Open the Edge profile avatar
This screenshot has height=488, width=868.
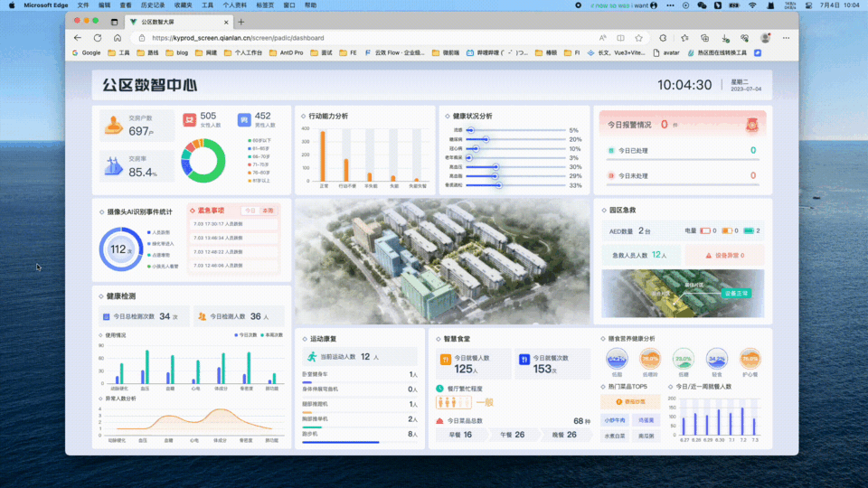click(x=766, y=38)
